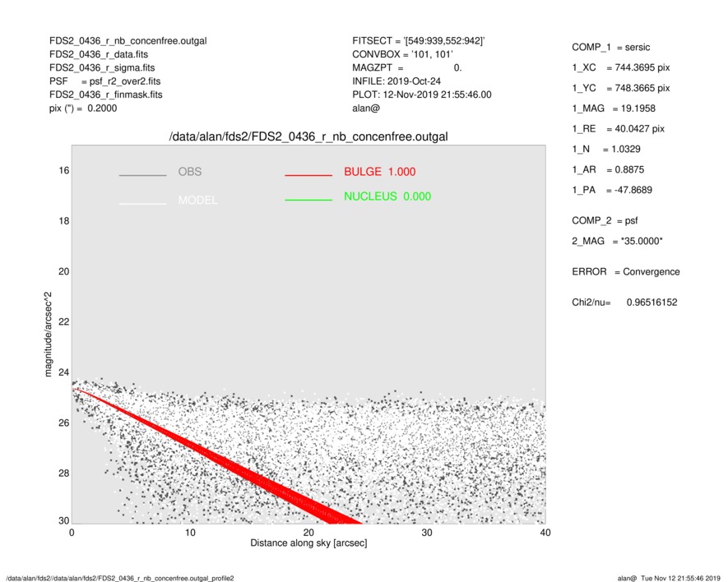The image size is (728, 582).
Task: Click the gray OBS legend line
Action: pos(142,176)
